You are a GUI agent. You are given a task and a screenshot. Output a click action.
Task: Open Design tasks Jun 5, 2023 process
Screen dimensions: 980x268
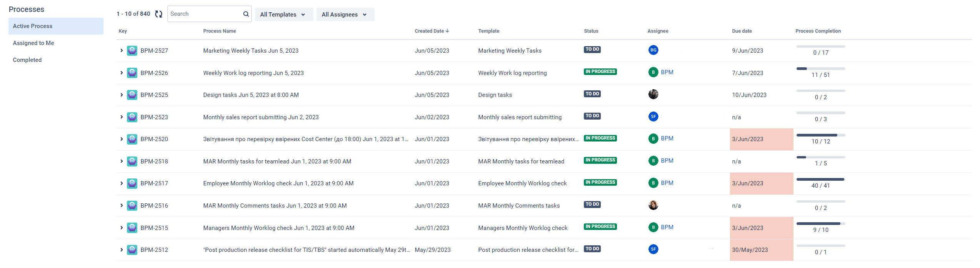tap(251, 95)
